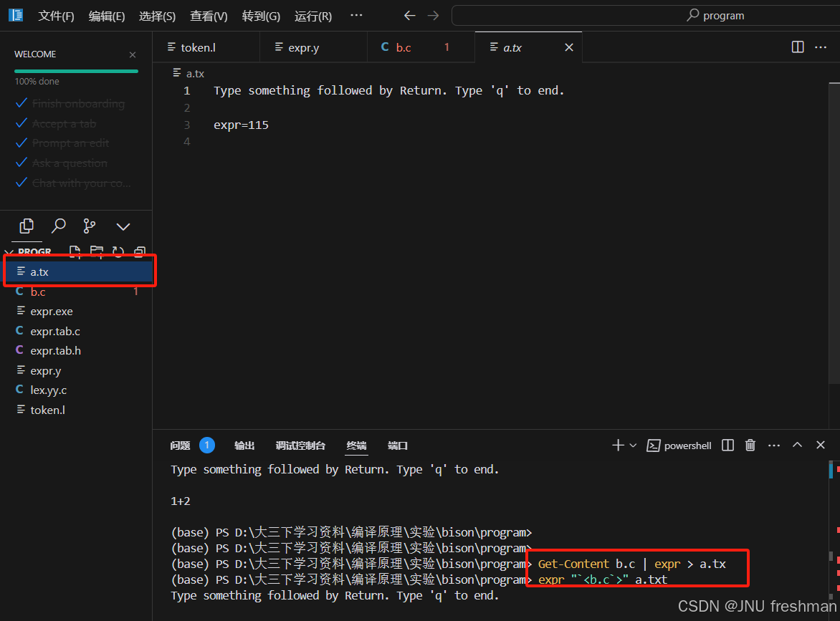The height and width of the screenshot is (621, 840).
Task: Navigate forward with the right arrow
Action: [434, 16]
